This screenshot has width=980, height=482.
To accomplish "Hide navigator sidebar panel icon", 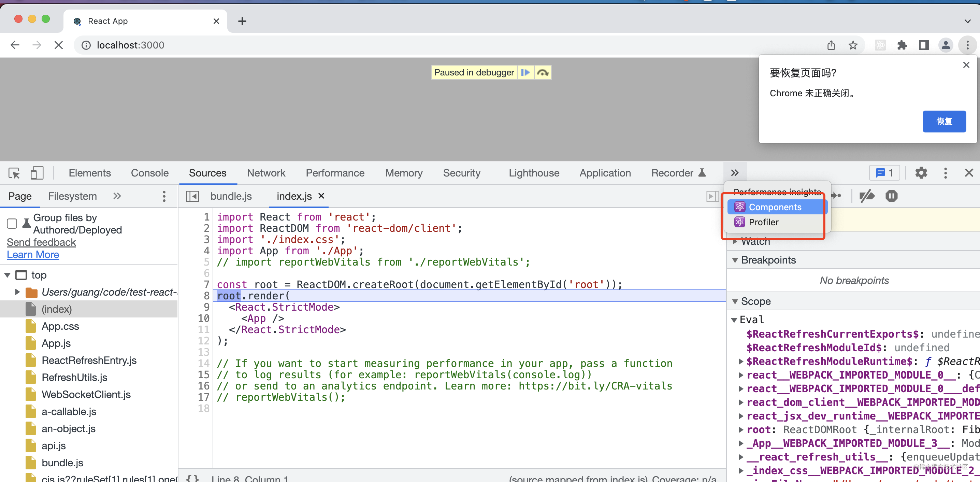I will point(192,196).
